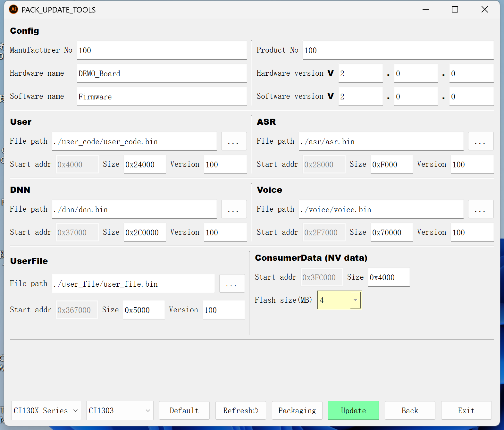
Task: Click the Manufacturer No input field
Action: pyautogui.click(x=162, y=50)
